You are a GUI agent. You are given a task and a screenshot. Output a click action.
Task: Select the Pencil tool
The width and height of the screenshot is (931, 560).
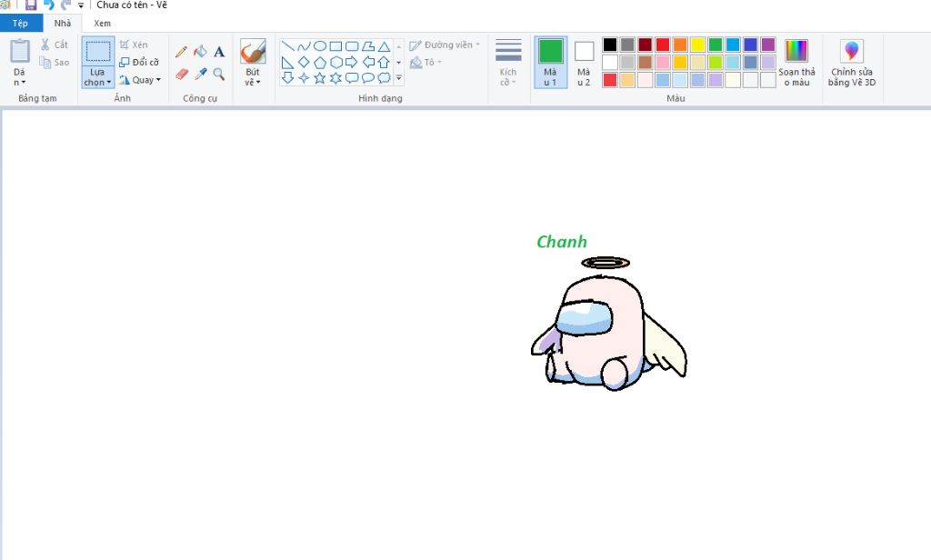(x=182, y=52)
